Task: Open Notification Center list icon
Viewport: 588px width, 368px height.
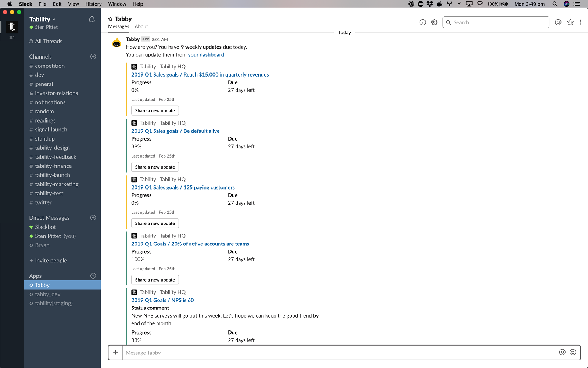Action: (x=577, y=4)
